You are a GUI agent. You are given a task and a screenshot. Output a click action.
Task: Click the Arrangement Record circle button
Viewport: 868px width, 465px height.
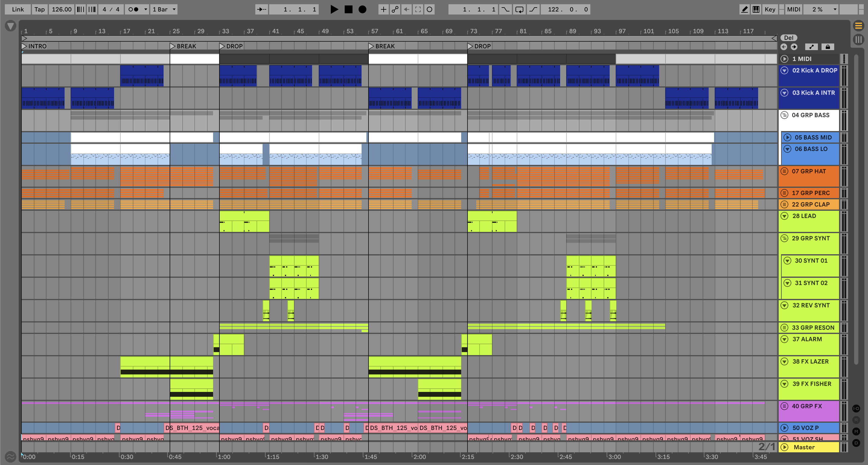pyautogui.click(x=362, y=9)
